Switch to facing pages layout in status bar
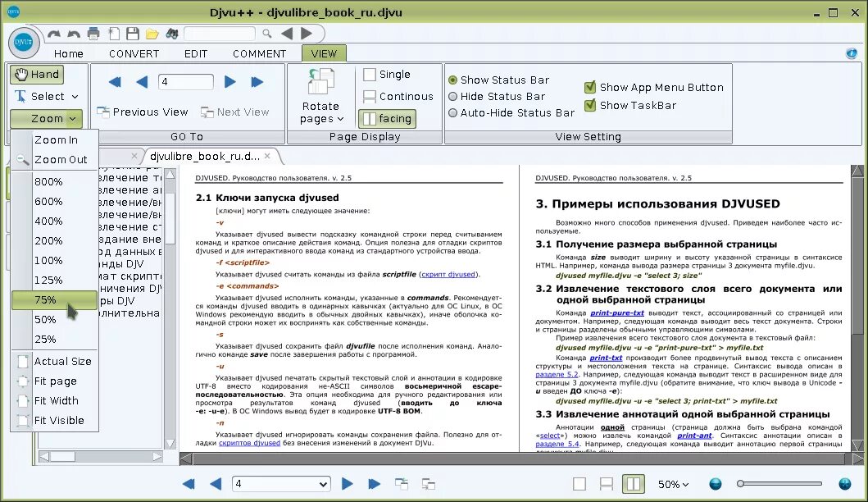This screenshot has width=868, height=502. 634,484
